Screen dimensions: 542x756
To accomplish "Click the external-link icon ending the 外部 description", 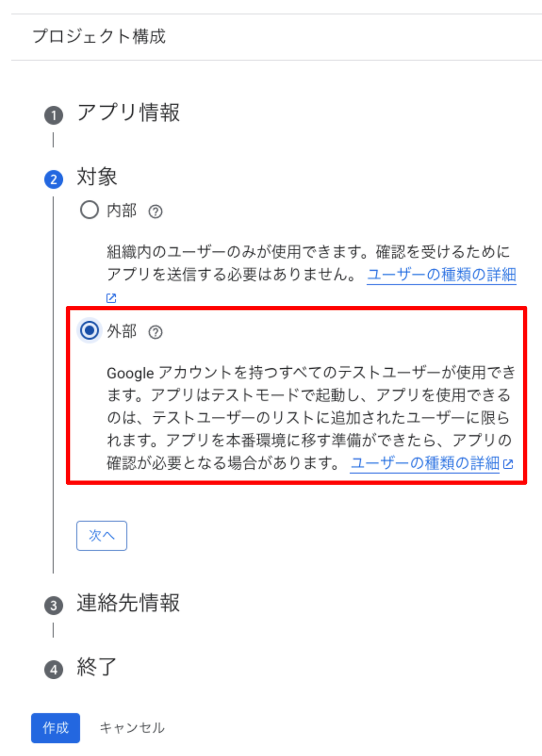I will click(x=508, y=464).
